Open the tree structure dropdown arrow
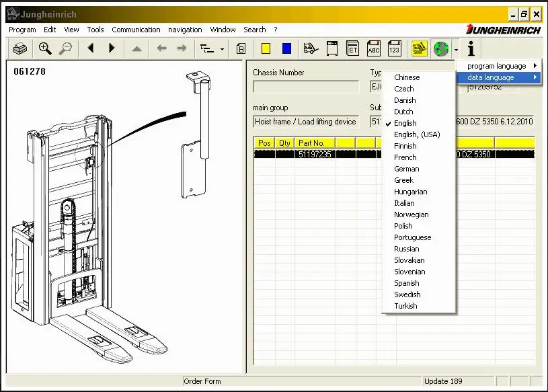Viewport: 548px width, 392px height. [x=222, y=49]
